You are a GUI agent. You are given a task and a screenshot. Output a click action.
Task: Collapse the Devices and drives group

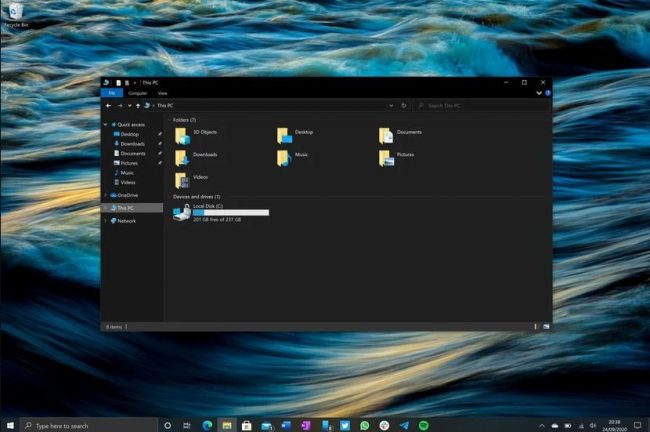(170, 197)
